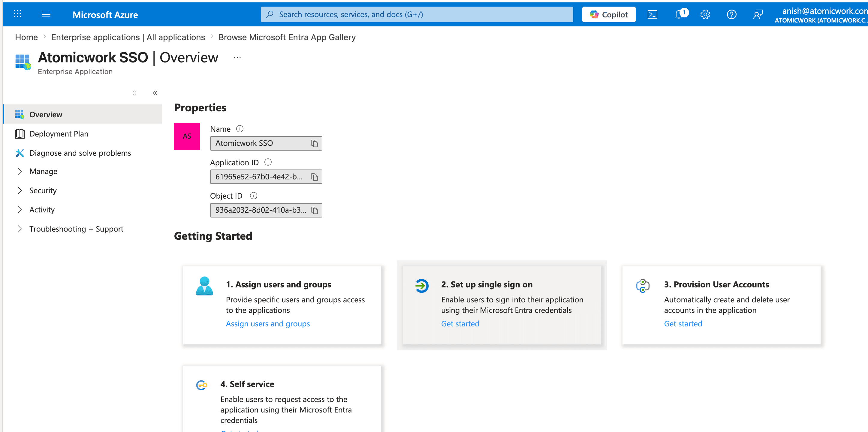Click the pink AS application logo

(187, 136)
